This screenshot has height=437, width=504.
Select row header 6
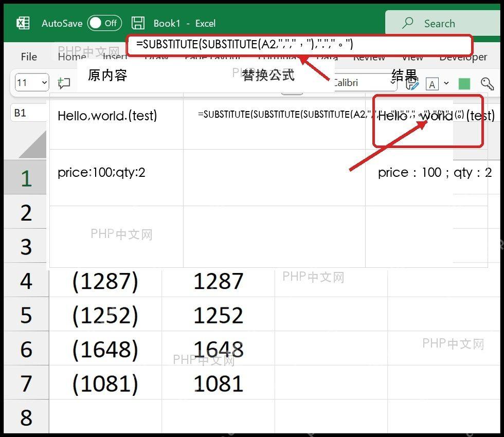tap(26, 349)
